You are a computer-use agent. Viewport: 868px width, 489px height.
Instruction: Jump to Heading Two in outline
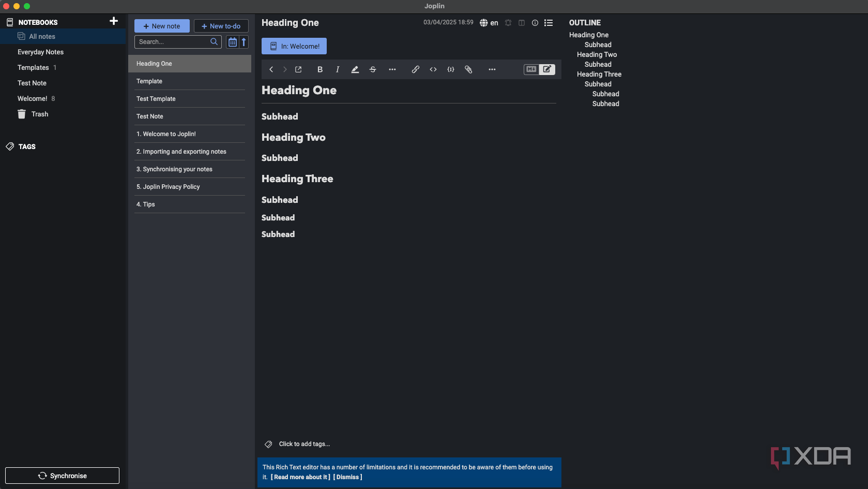point(597,54)
